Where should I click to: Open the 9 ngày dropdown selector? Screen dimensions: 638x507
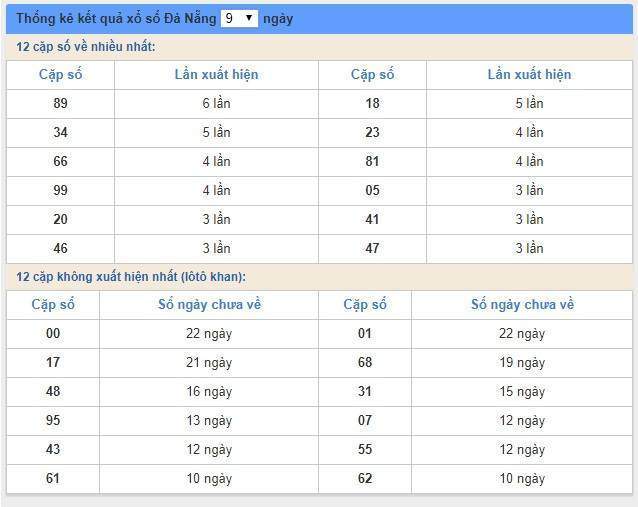(239, 18)
